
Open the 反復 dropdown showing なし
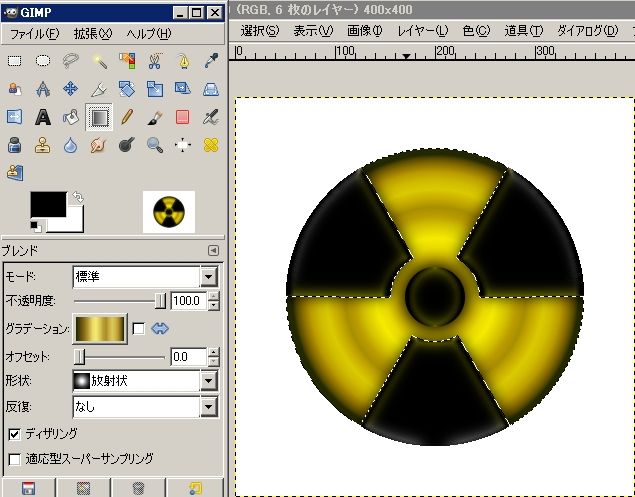point(146,406)
